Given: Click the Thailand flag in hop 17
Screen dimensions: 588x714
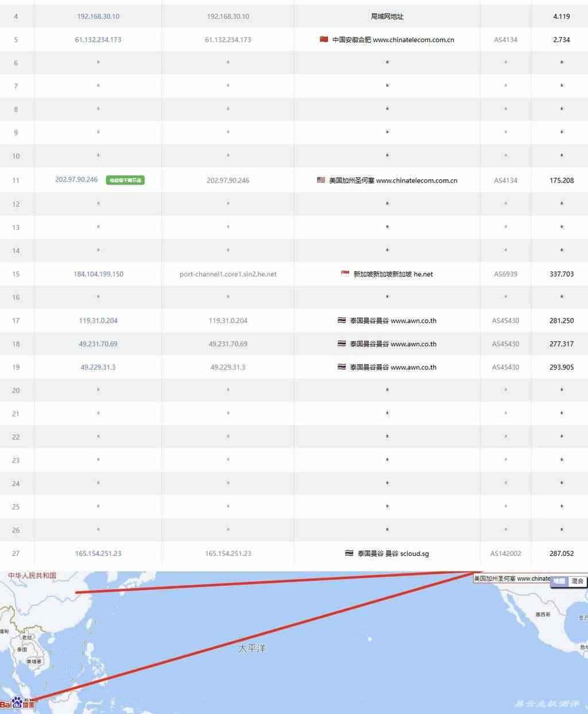Looking at the screenshot, I should point(342,320).
